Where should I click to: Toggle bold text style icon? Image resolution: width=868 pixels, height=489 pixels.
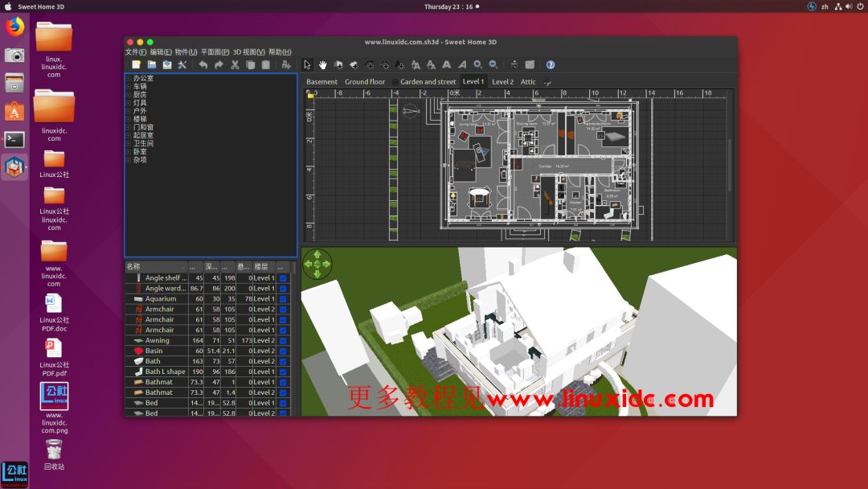(447, 65)
